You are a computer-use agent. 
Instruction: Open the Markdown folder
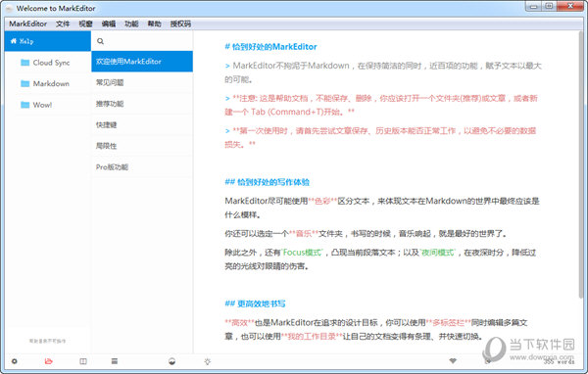pos(48,83)
